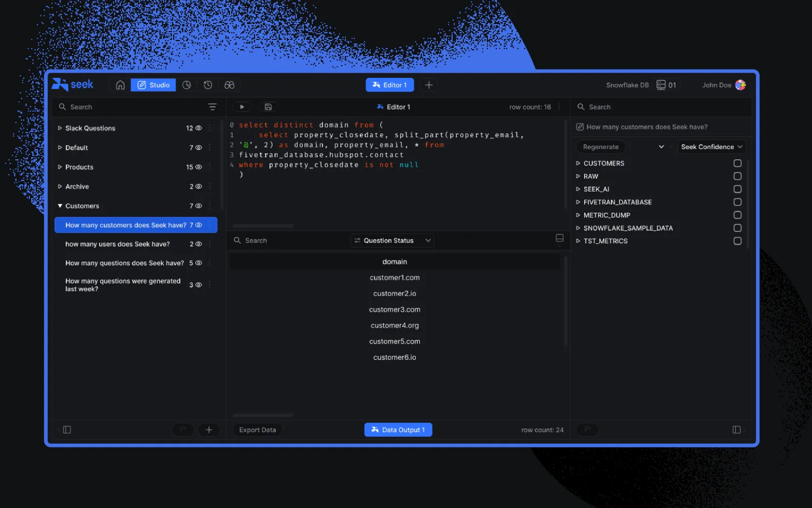Image resolution: width=812 pixels, height=508 pixels.
Task: Open the pie chart analytics icon
Action: click(x=187, y=85)
